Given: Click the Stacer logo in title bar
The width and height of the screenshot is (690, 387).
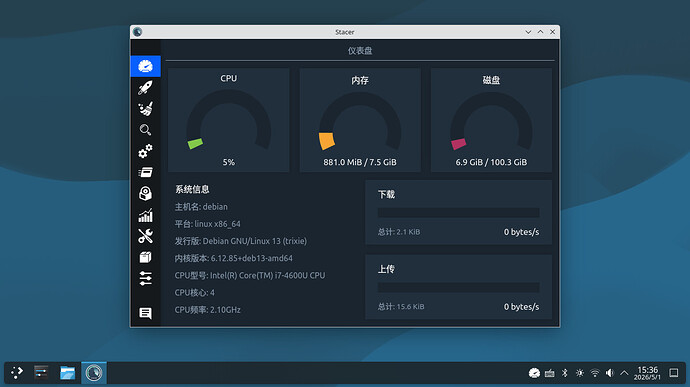Looking at the screenshot, I should (x=137, y=32).
